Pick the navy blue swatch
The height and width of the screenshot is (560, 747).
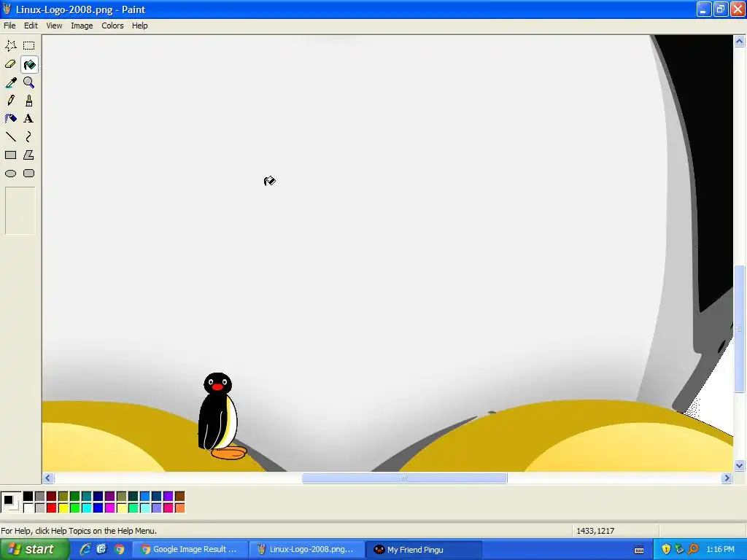tap(98, 497)
